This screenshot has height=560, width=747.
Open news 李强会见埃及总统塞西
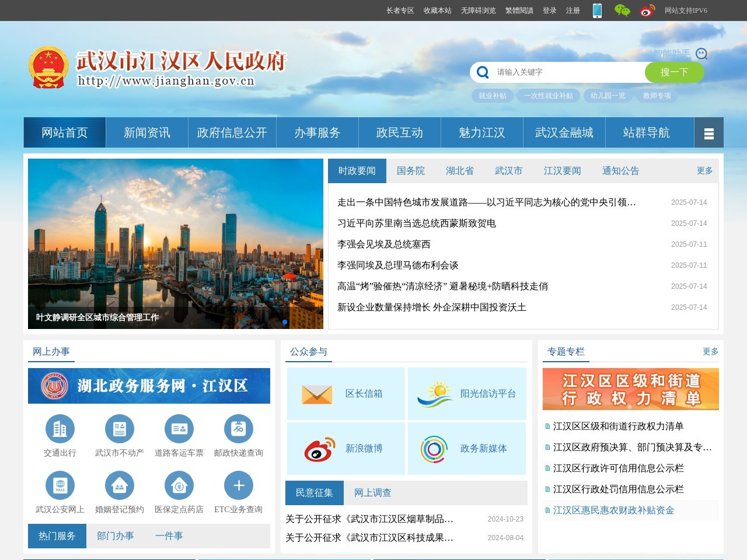click(x=384, y=244)
